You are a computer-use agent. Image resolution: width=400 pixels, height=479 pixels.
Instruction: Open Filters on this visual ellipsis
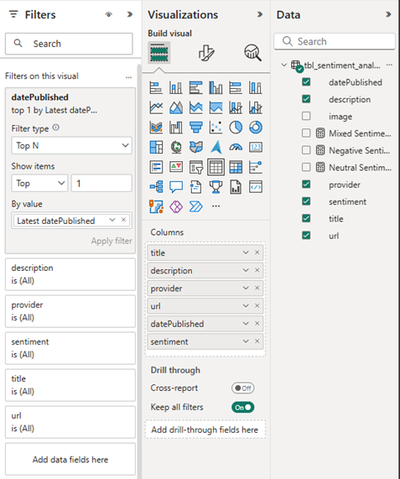(x=129, y=77)
